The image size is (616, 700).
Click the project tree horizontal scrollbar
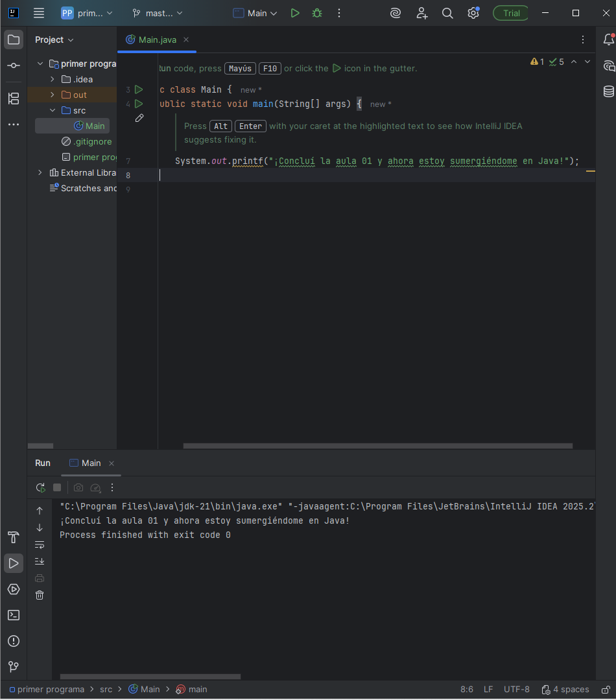tap(40, 446)
